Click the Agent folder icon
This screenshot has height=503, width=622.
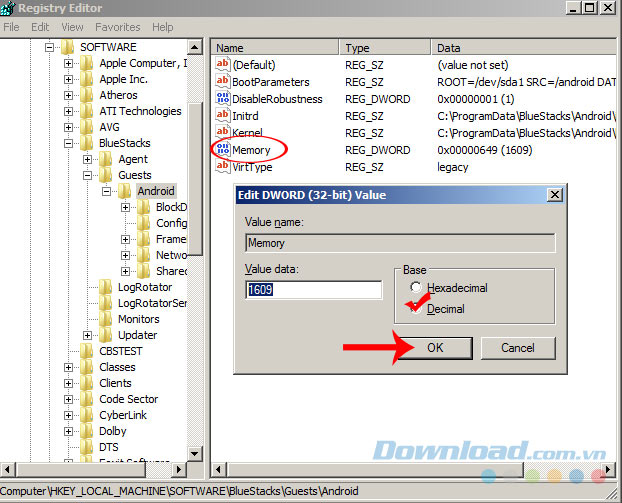[x=106, y=159]
